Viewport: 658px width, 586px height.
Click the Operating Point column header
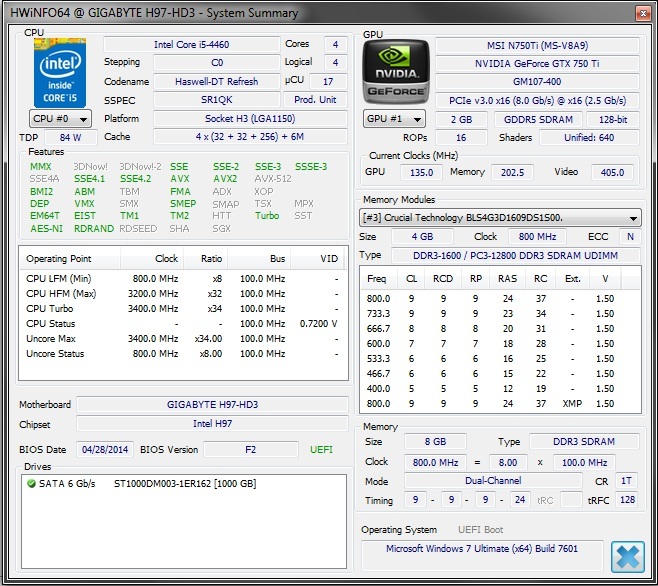(70, 259)
